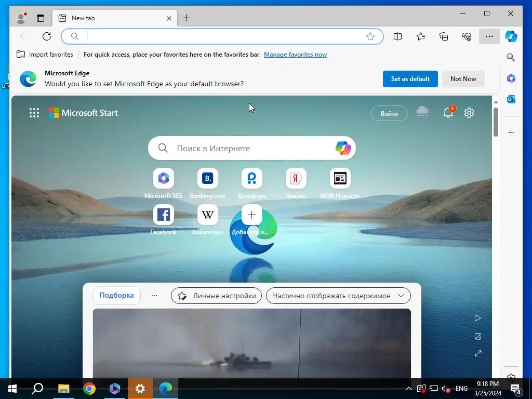Open sidebar search icon
Screen dimensions: 532x399
(x=511, y=57)
